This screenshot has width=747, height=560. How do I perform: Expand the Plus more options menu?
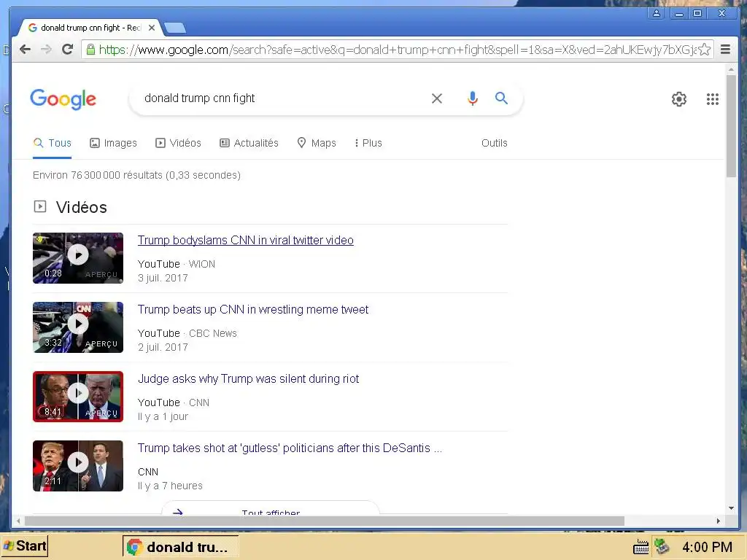(x=368, y=143)
